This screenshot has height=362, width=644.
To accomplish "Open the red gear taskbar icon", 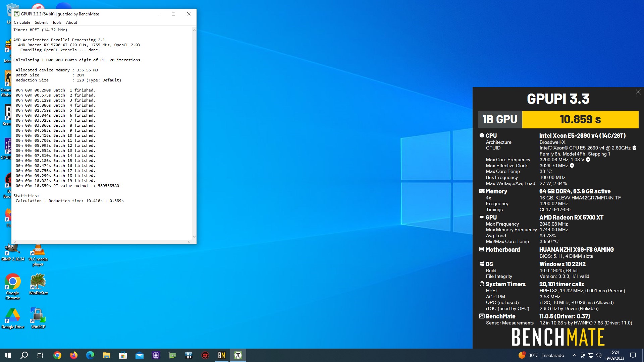I will click(x=205, y=355).
